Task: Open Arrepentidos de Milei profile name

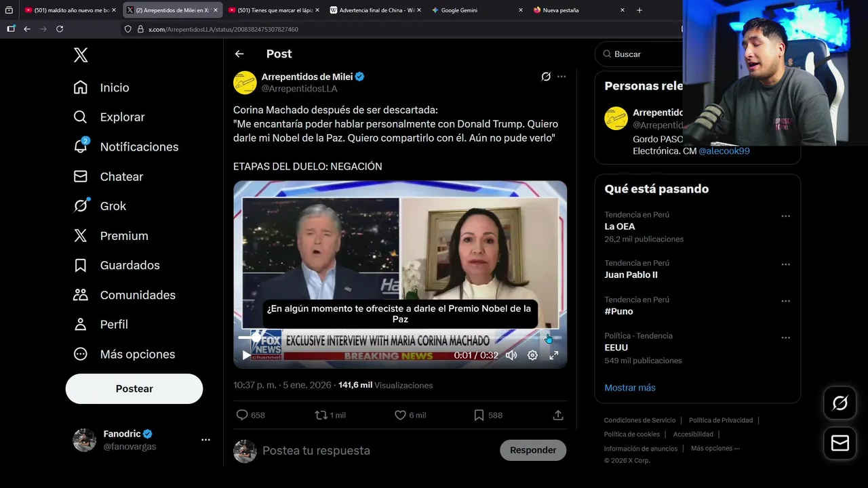Action: (x=307, y=77)
